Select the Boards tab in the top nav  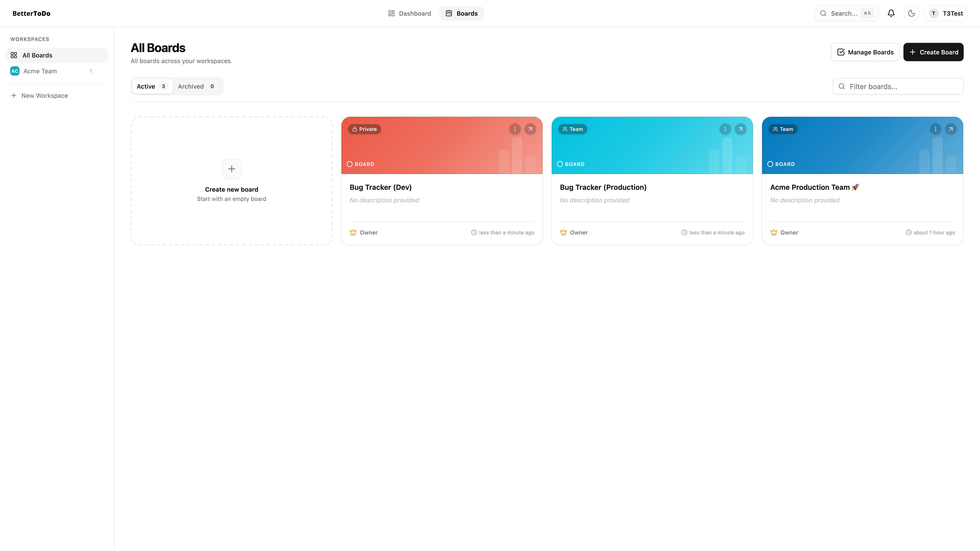(x=461, y=13)
